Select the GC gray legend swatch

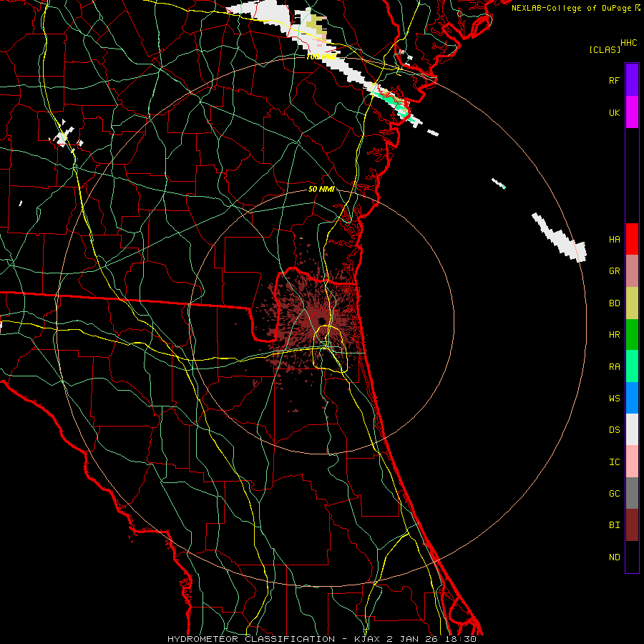632,493
